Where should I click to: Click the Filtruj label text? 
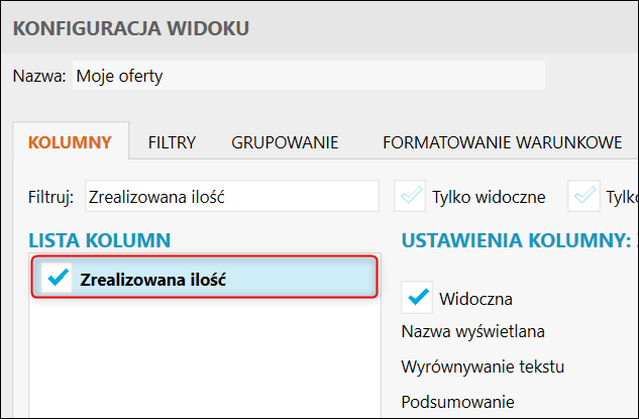[52, 196]
